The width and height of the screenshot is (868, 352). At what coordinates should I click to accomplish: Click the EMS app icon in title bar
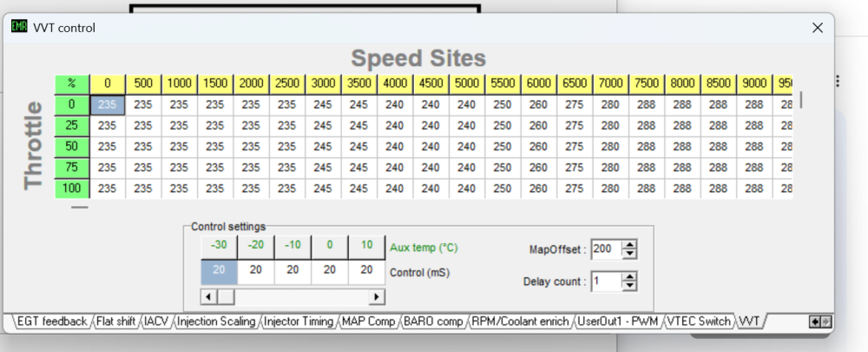pyautogui.click(x=19, y=27)
